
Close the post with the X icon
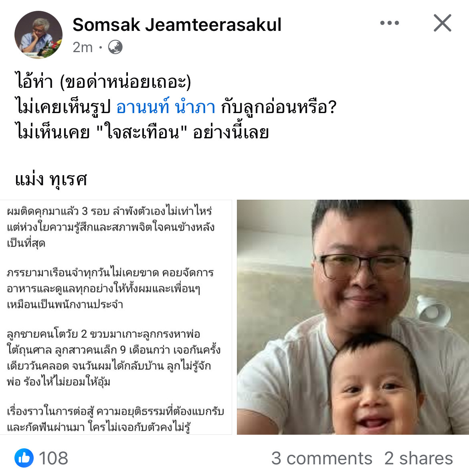442,23
